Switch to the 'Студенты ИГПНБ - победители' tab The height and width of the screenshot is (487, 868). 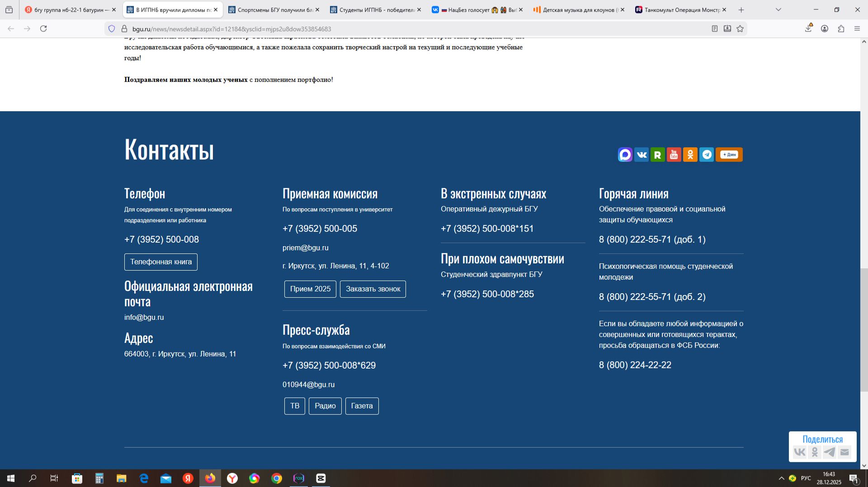[x=376, y=9]
